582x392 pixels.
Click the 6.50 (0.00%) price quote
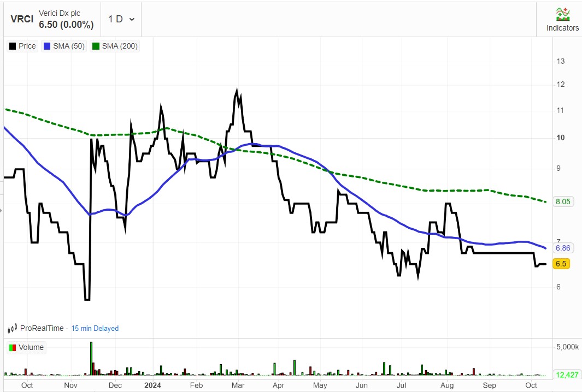[x=67, y=25]
